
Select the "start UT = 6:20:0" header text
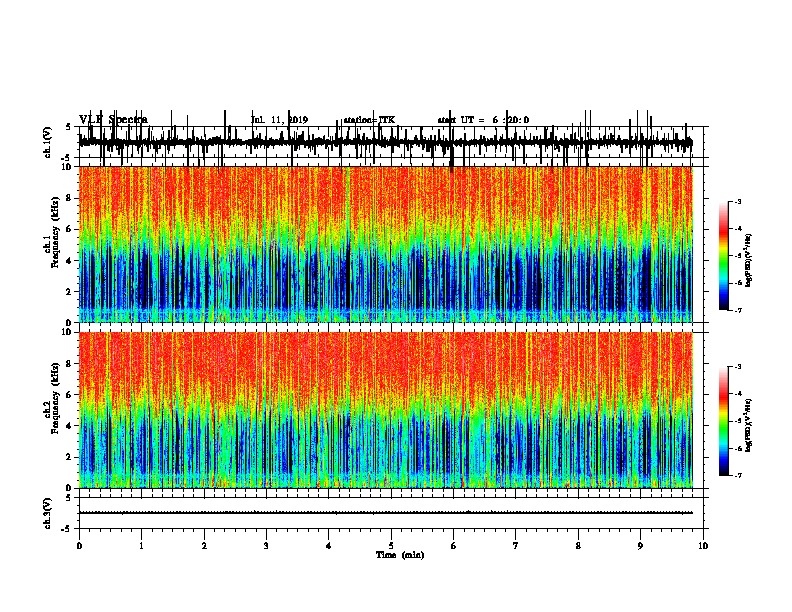483,120
